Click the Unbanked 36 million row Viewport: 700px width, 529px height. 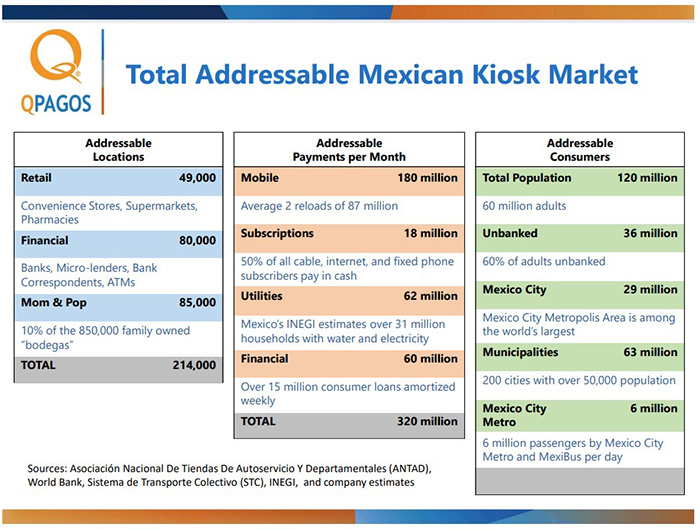pyautogui.click(x=580, y=234)
